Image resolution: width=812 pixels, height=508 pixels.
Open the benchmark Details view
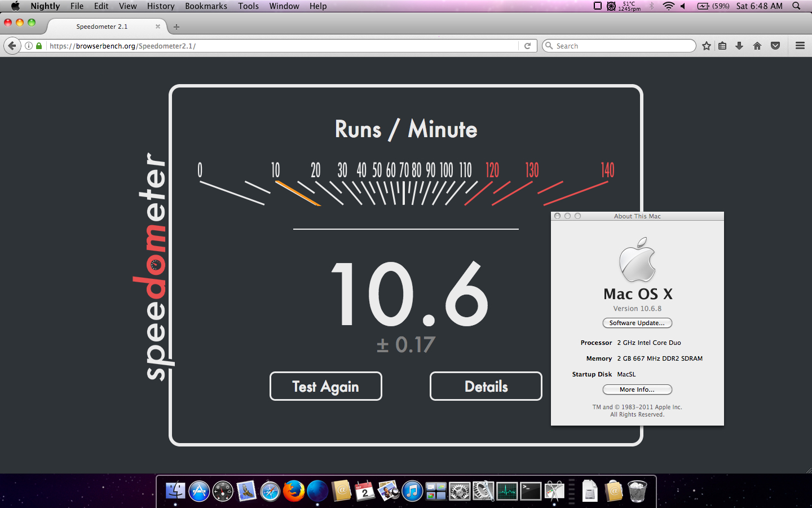(x=486, y=386)
